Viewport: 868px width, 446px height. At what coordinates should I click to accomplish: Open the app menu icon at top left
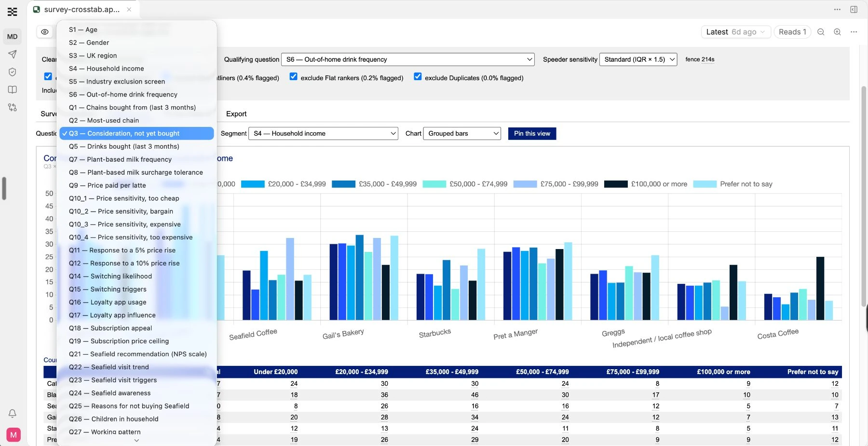(x=13, y=12)
